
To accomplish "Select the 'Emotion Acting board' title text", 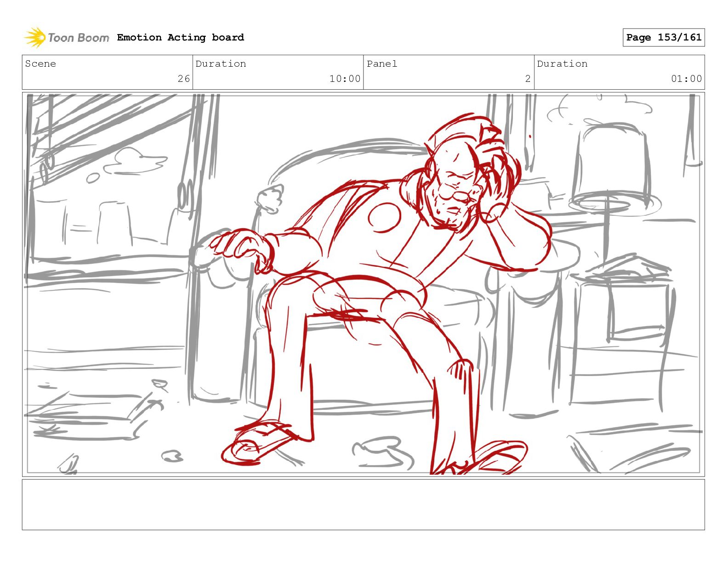I will 181,37.
